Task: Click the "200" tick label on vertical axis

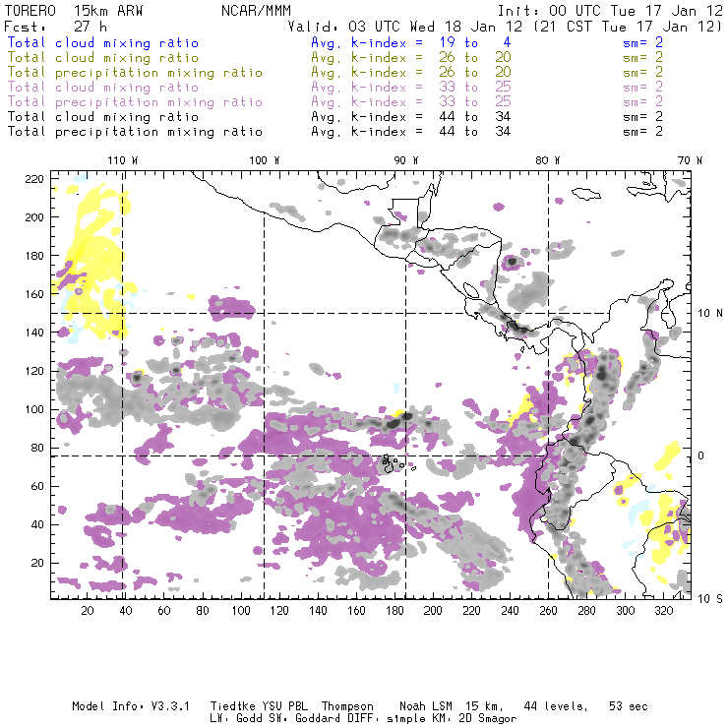Action: click(x=34, y=217)
